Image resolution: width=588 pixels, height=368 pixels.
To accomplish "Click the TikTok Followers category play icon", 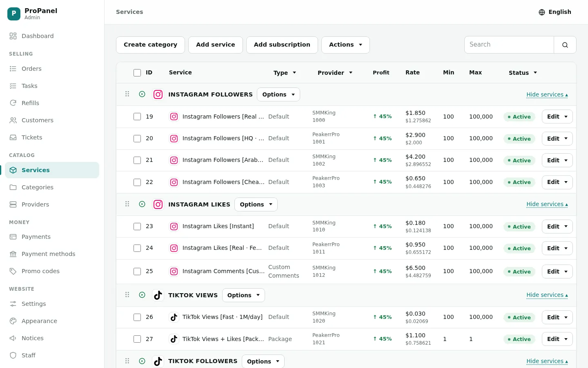I will pos(142,361).
